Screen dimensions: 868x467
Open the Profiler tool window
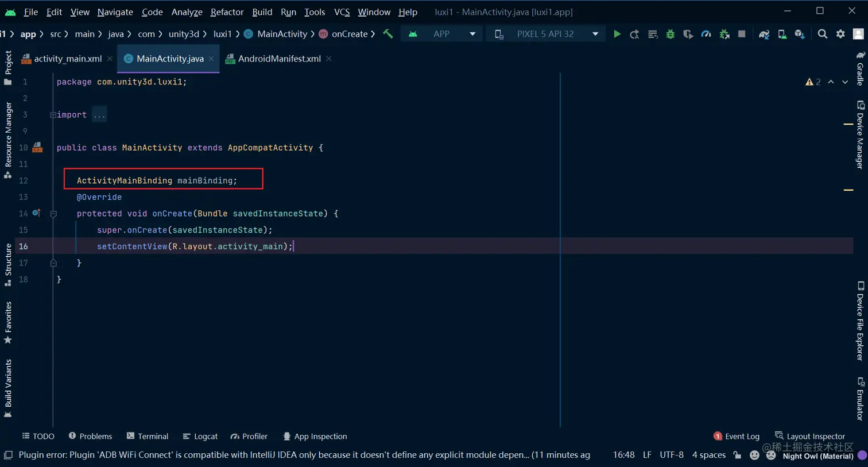[x=249, y=437]
